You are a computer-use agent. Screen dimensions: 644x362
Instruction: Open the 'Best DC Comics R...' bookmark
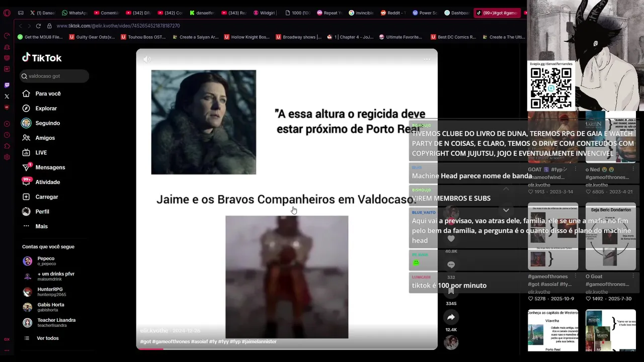point(453,37)
